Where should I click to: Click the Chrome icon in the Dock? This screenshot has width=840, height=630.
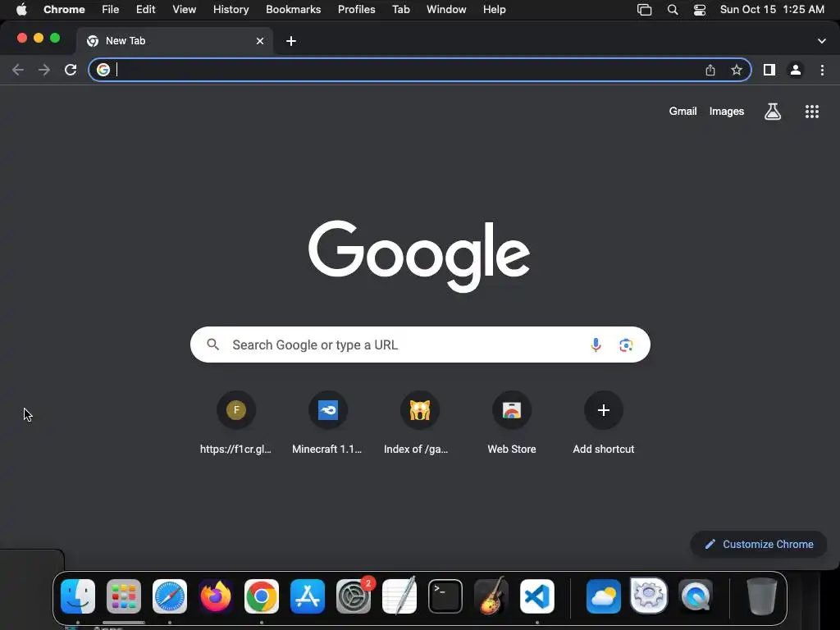(262, 596)
